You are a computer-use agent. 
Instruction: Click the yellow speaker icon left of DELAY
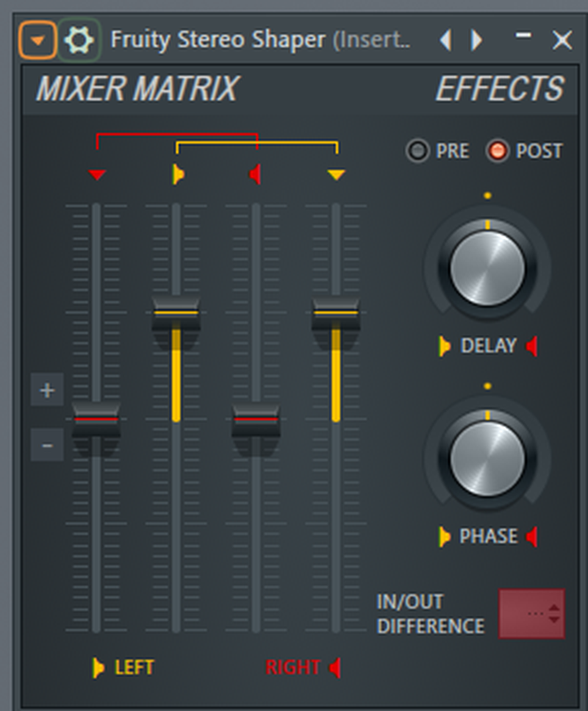coord(445,346)
